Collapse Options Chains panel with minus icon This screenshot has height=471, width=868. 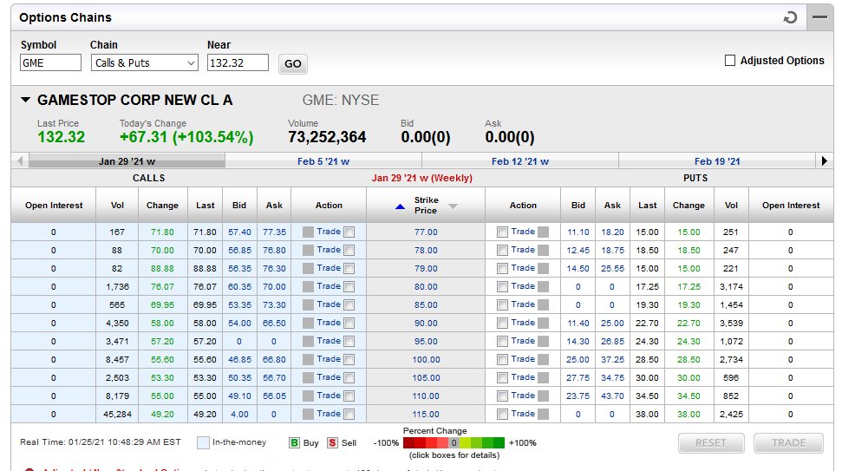[819, 17]
